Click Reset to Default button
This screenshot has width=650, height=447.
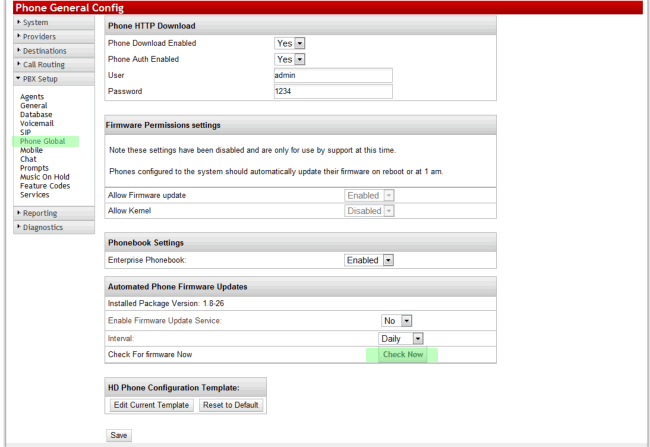point(231,405)
